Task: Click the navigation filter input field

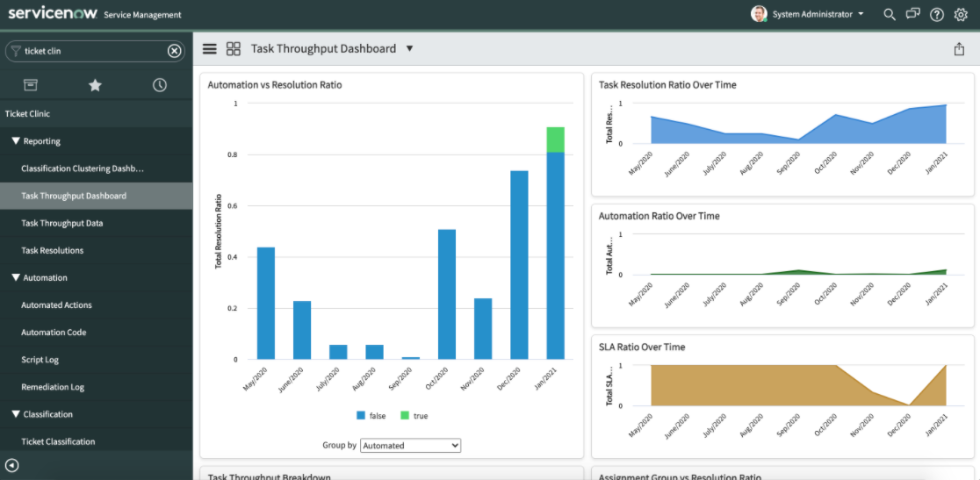Action: tap(92, 51)
